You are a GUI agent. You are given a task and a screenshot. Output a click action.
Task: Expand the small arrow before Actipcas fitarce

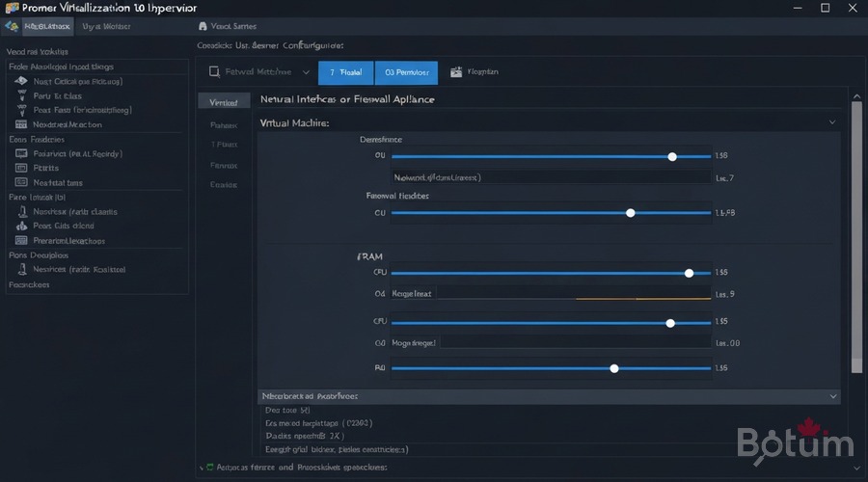202,468
